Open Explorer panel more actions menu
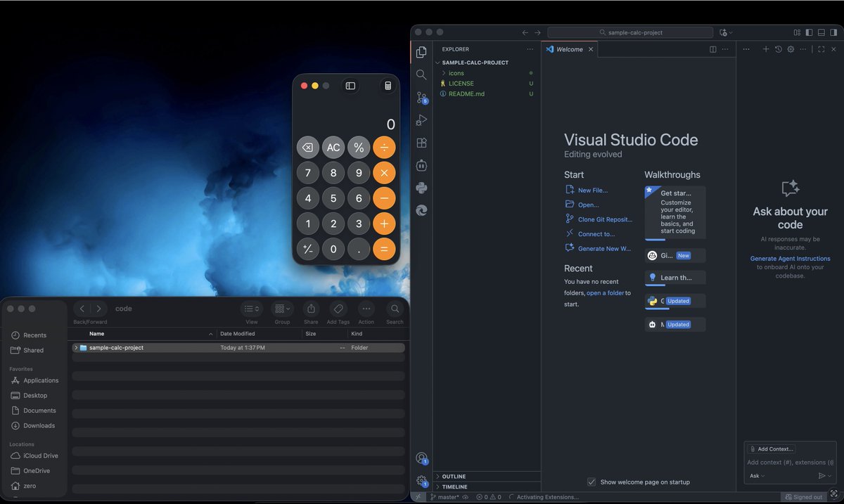The width and height of the screenshot is (844, 504). 530,49
